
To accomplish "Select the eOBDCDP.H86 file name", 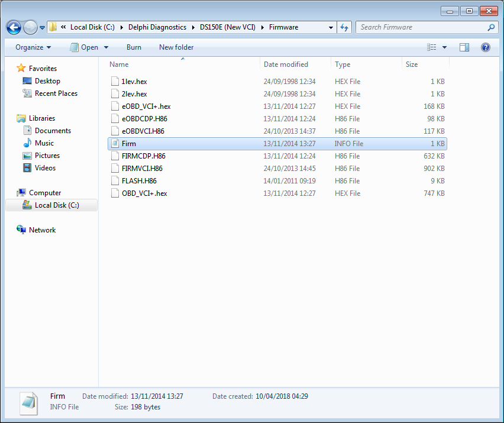I will tap(144, 118).
